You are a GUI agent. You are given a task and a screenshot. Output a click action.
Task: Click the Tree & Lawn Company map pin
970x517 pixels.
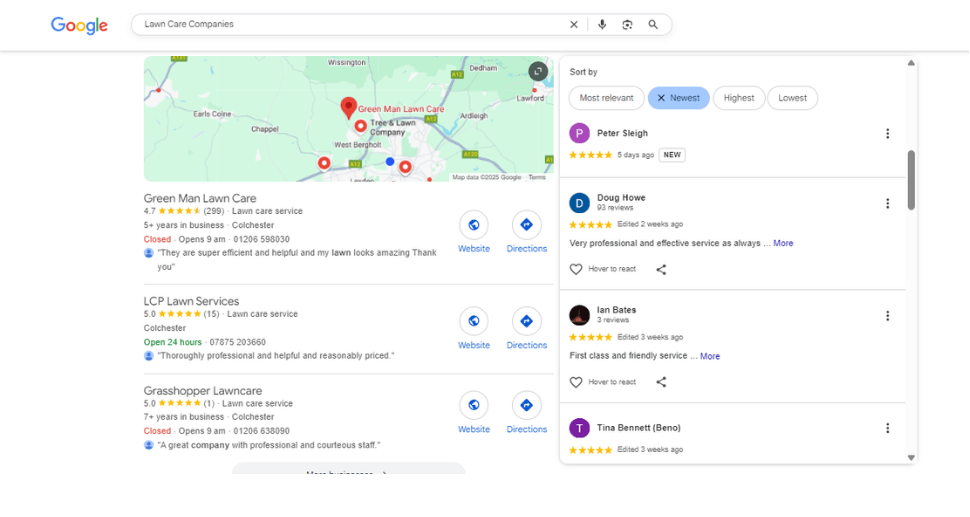tap(360, 126)
